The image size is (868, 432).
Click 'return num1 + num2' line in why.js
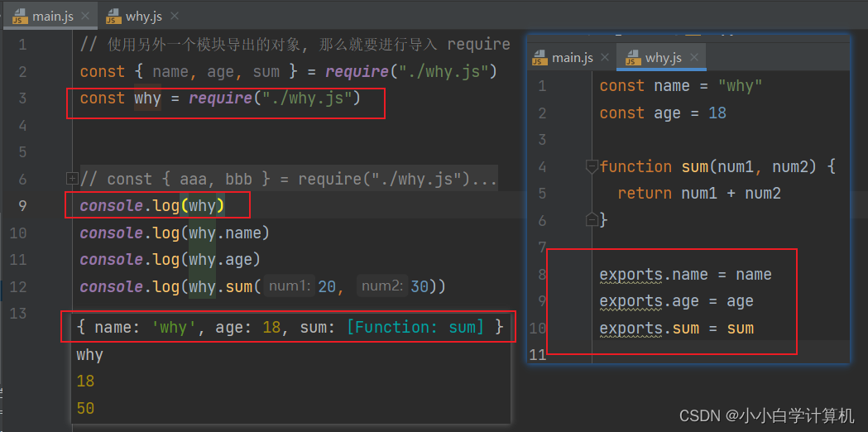[x=699, y=194]
